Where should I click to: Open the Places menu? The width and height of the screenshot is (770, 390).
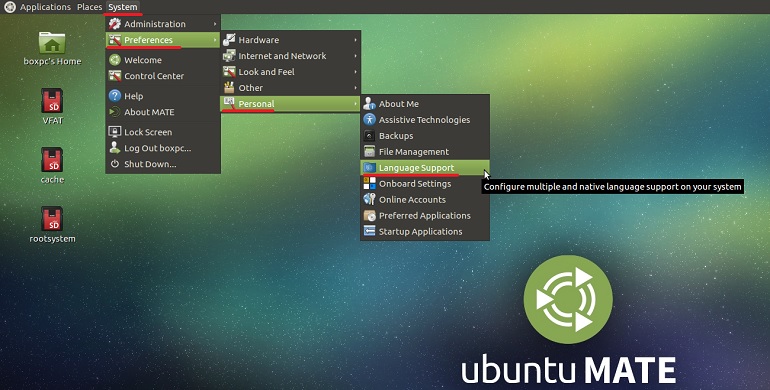[x=89, y=7]
